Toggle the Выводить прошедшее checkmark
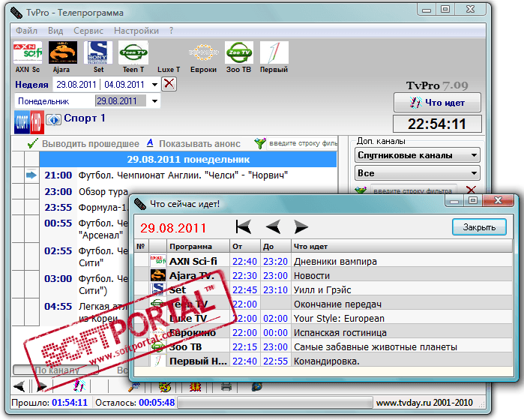Screen dimensions: 524x420 click(33, 143)
